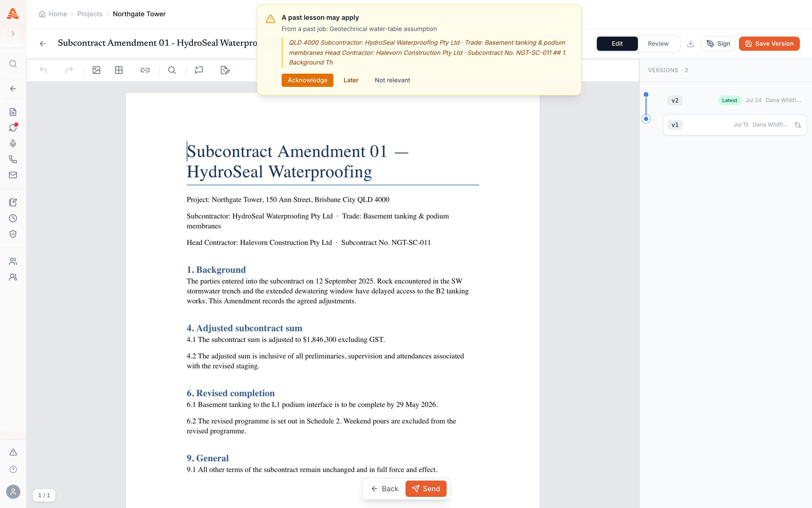Image resolution: width=812 pixels, height=508 pixels.
Task: Go to Home in the breadcrumb
Action: click(x=53, y=14)
